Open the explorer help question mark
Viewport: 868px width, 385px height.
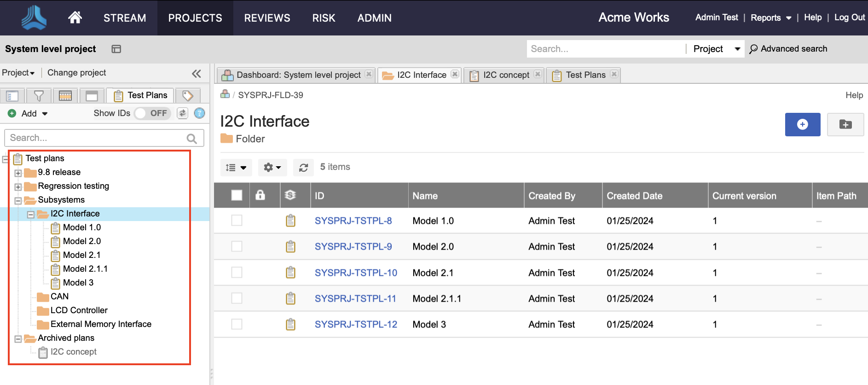pyautogui.click(x=199, y=113)
